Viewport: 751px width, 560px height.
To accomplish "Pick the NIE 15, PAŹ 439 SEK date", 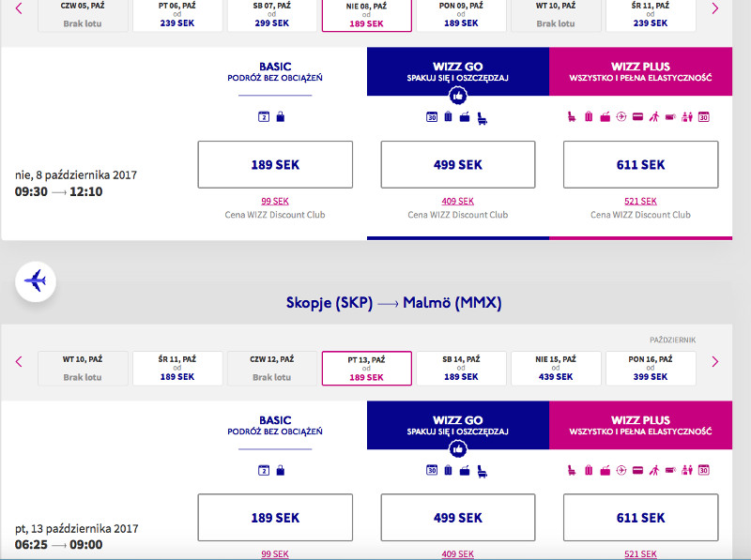I will (x=556, y=368).
